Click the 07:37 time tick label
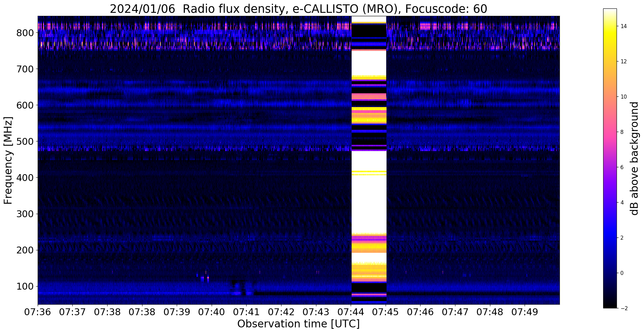 [x=73, y=312]
